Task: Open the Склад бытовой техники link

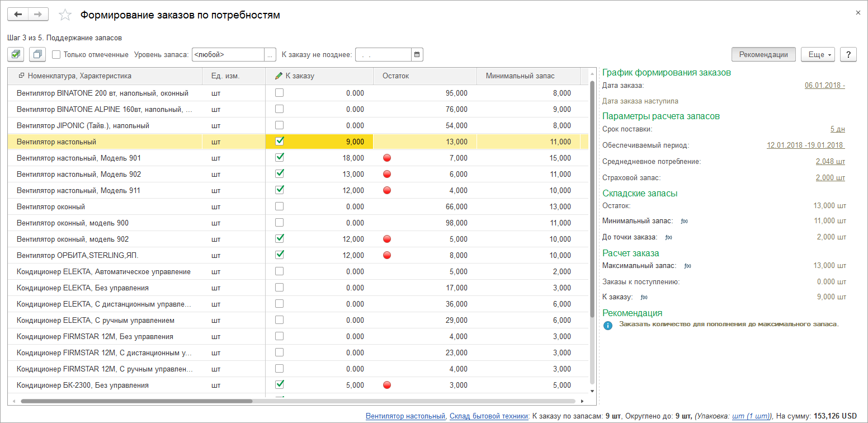Action: (489, 416)
